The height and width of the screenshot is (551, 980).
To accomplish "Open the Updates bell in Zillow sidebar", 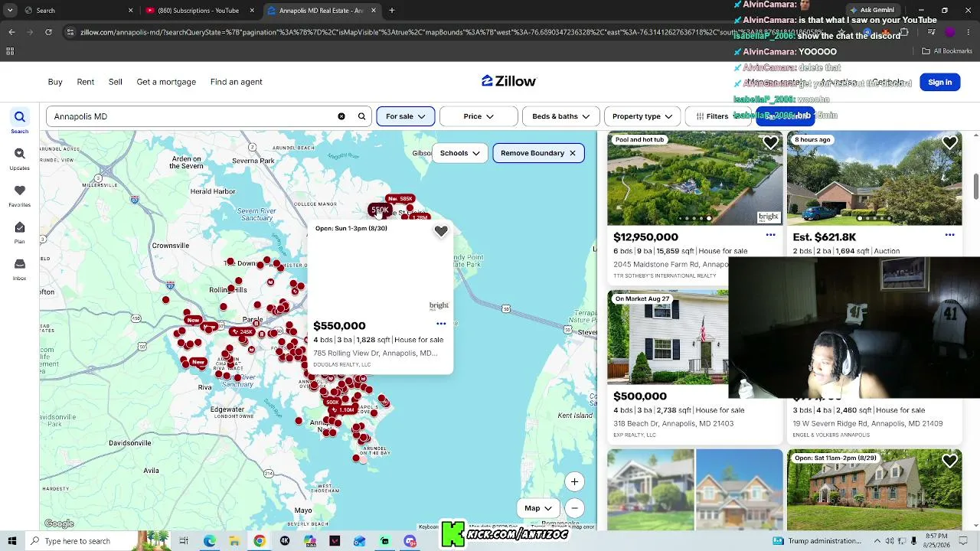I will point(20,158).
